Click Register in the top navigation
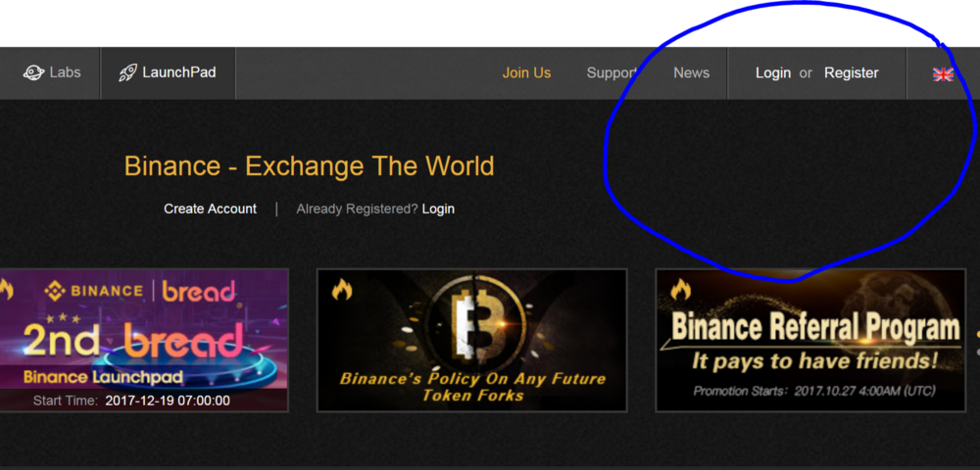Viewport: 980px width, 470px height. (x=852, y=73)
